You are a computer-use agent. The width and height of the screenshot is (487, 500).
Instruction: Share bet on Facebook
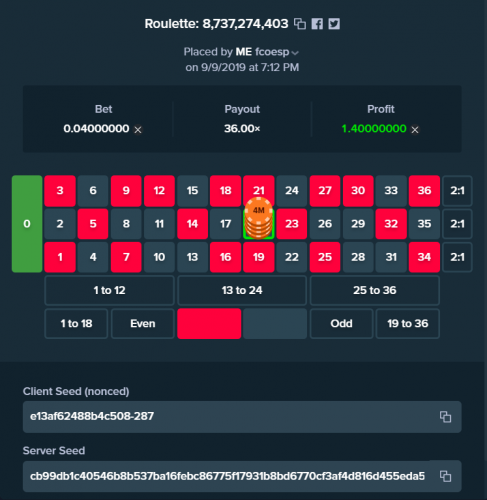[x=317, y=24]
